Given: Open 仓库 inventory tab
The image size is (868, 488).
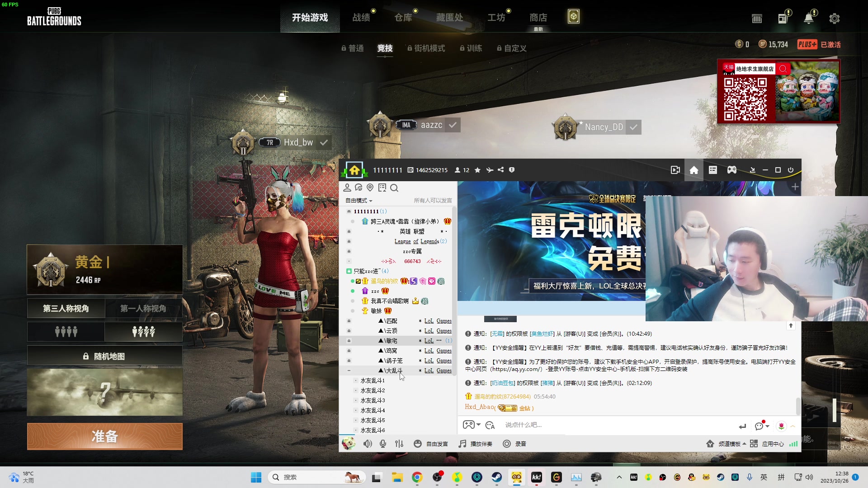Looking at the screenshot, I should point(403,18).
